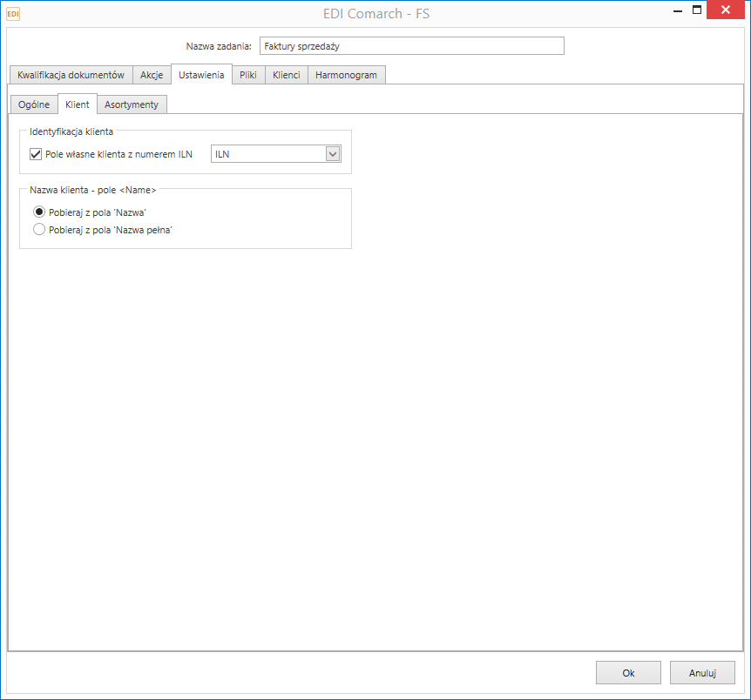Close the EDI Comarch window

[726, 10]
